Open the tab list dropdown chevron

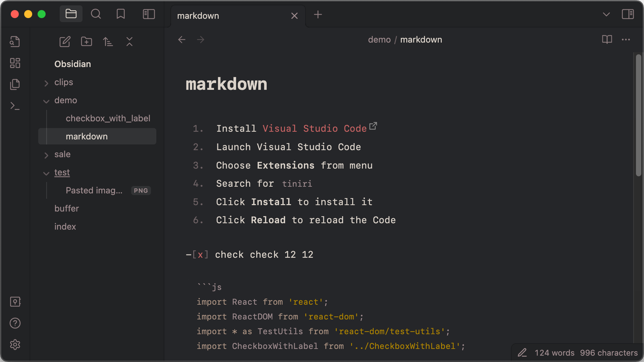[x=606, y=14]
